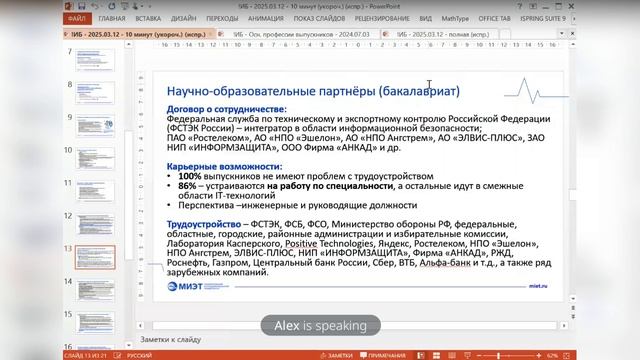
Task: Switch to Slide Sorter view icon
Action: pos(436,356)
